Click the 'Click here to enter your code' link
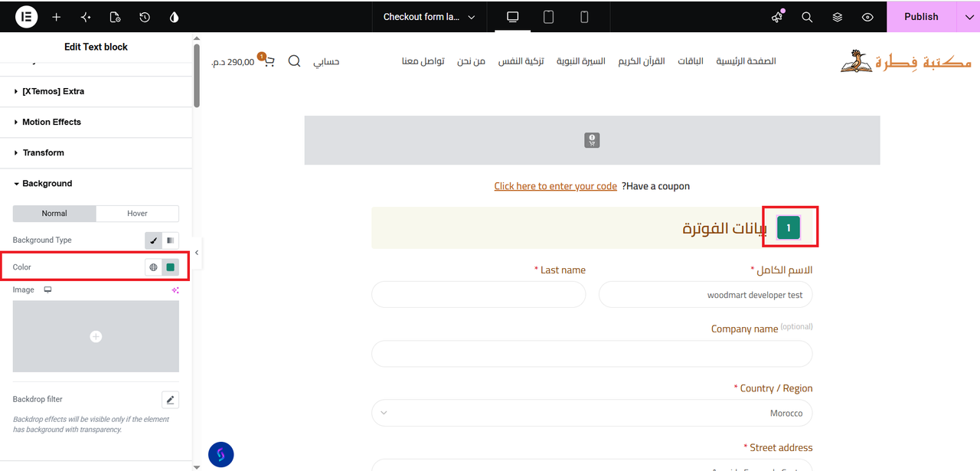 click(556, 186)
